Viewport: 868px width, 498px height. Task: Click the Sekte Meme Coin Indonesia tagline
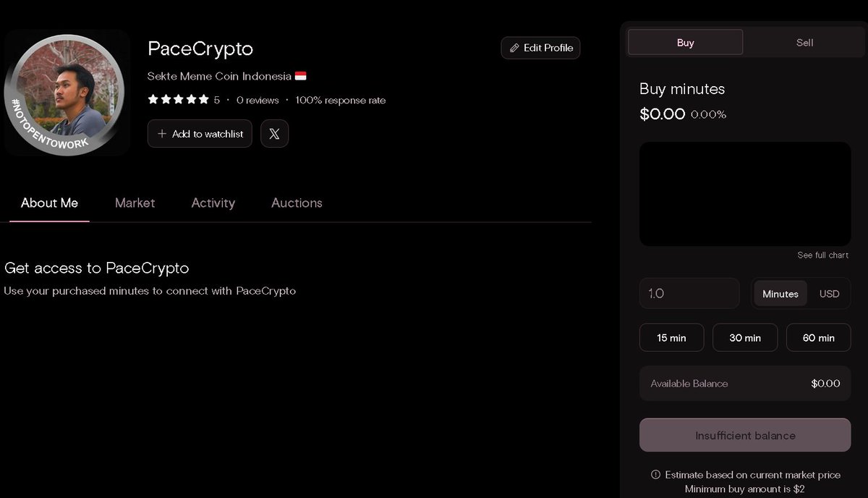tap(226, 76)
